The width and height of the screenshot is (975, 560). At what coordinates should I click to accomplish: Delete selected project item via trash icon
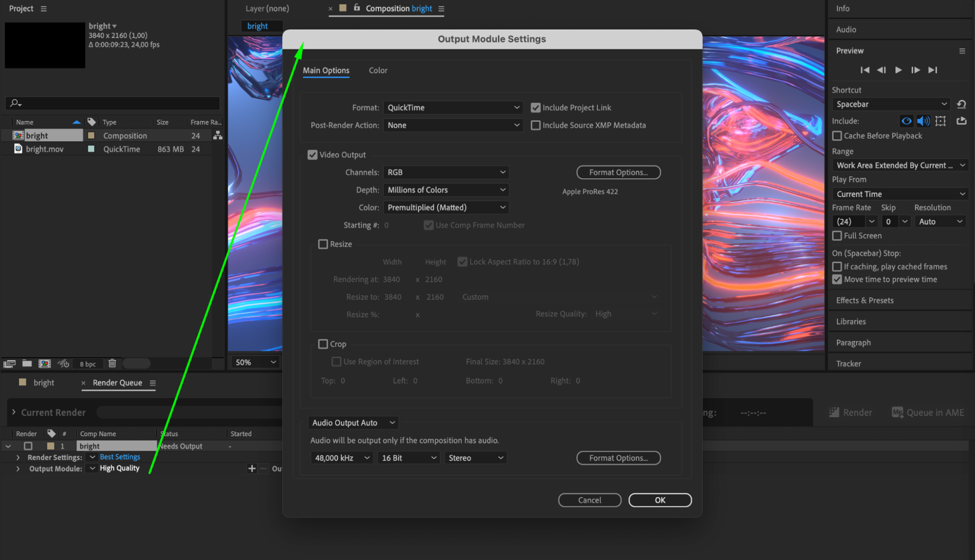112,363
